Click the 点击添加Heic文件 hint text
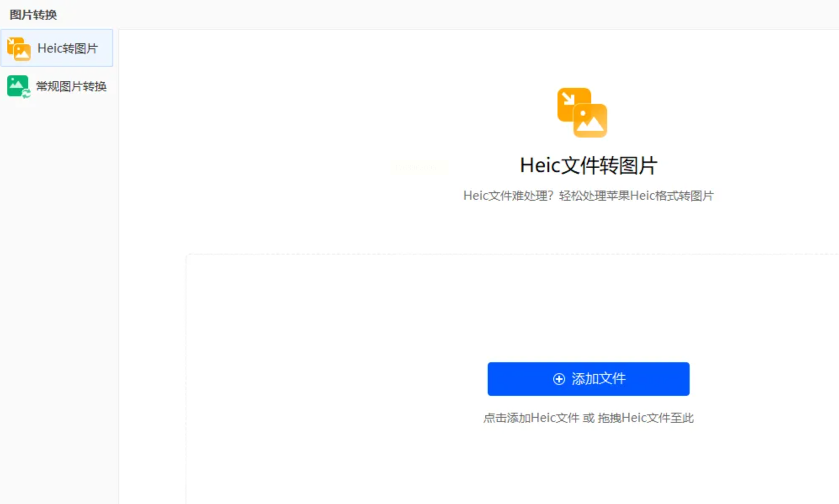The image size is (839, 504). [531, 418]
